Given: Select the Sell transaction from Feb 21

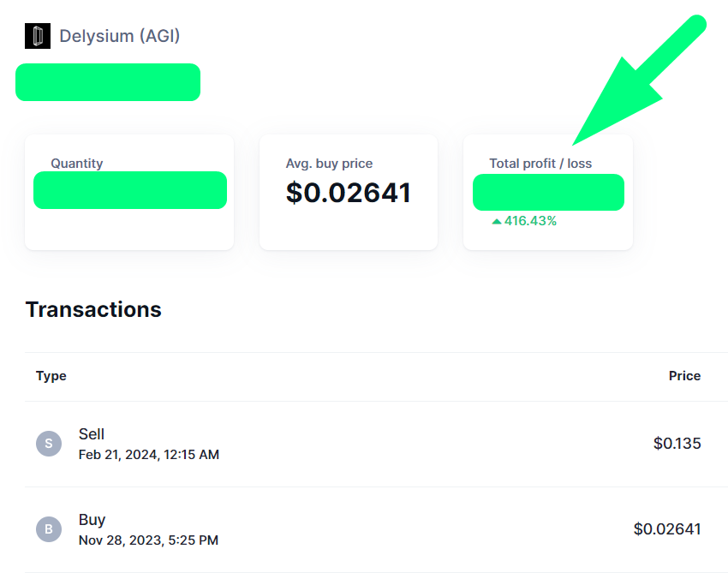Looking at the screenshot, I should point(128,444).
